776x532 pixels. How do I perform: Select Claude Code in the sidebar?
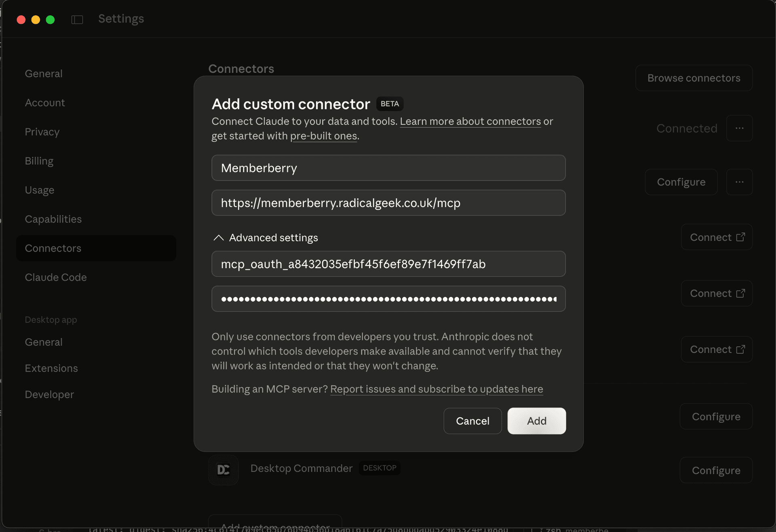click(x=56, y=278)
